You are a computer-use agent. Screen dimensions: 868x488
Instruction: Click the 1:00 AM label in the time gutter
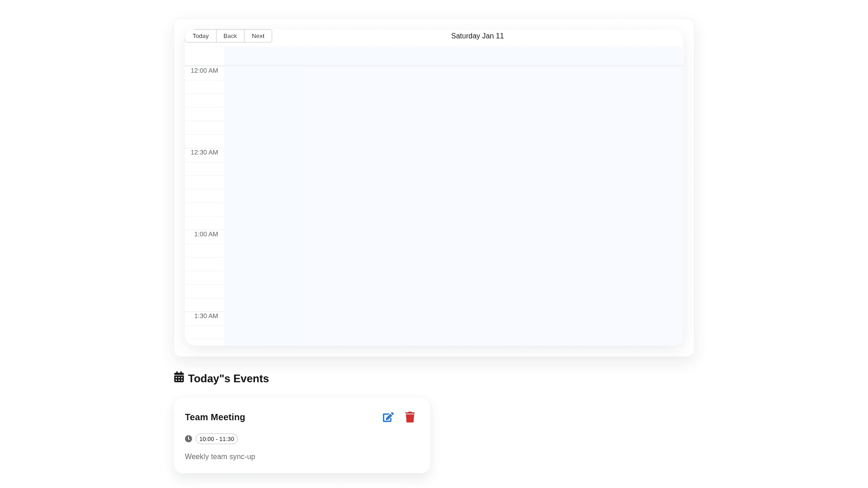click(206, 235)
